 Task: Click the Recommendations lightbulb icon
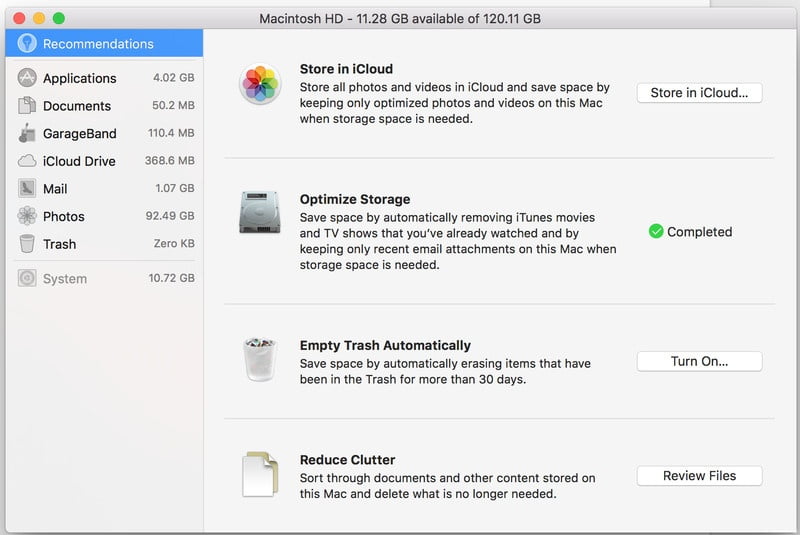pyautogui.click(x=27, y=43)
